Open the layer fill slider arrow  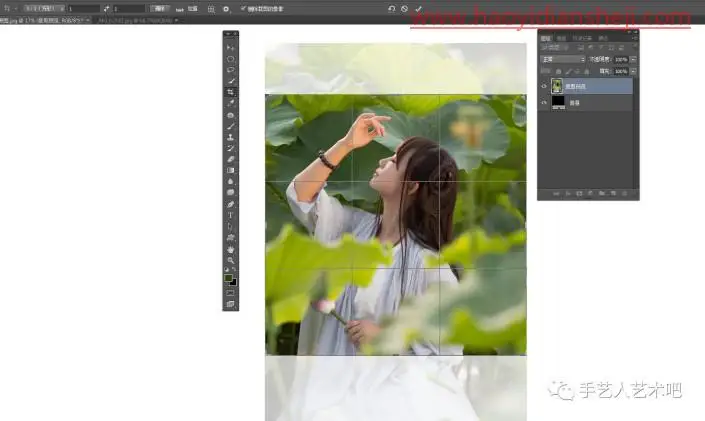(634, 72)
